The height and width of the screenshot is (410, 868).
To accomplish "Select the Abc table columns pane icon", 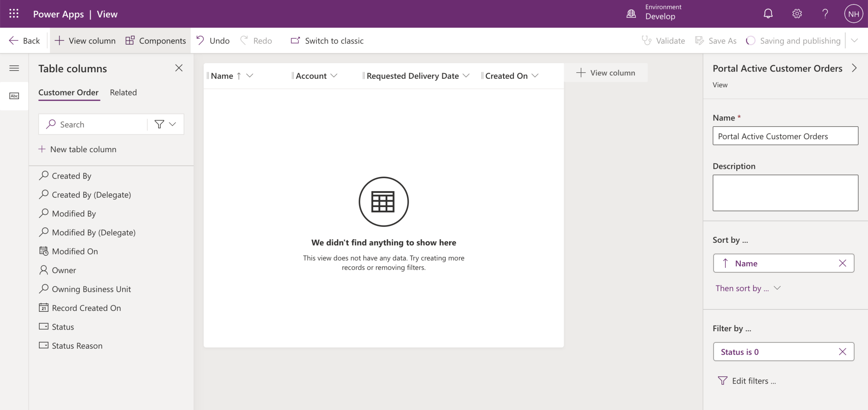I will (x=14, y=96).
